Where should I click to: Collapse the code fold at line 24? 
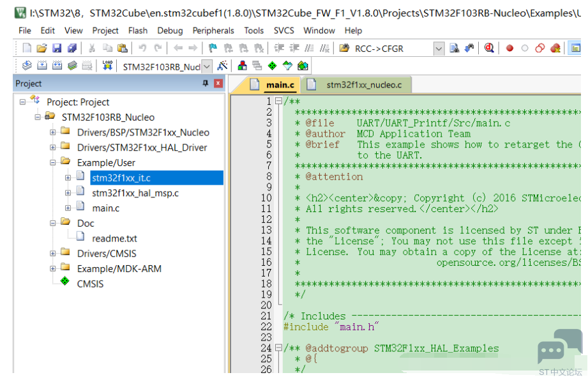278,348
